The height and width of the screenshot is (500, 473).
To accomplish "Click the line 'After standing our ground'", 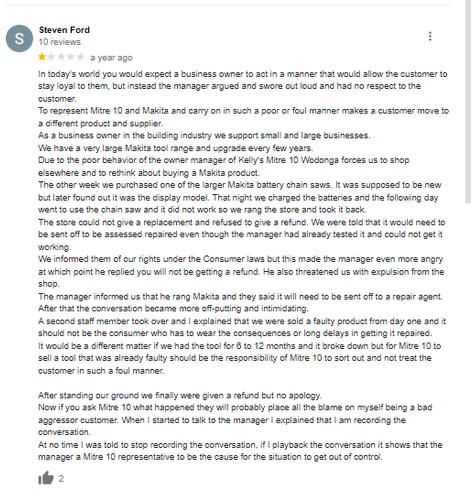I will coord(180,395).
